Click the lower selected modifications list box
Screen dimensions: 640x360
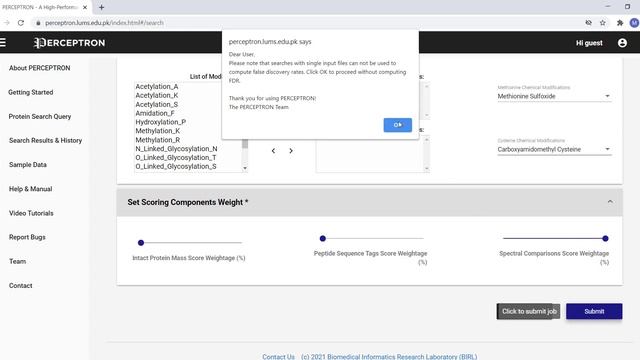[x=372, y=154]
